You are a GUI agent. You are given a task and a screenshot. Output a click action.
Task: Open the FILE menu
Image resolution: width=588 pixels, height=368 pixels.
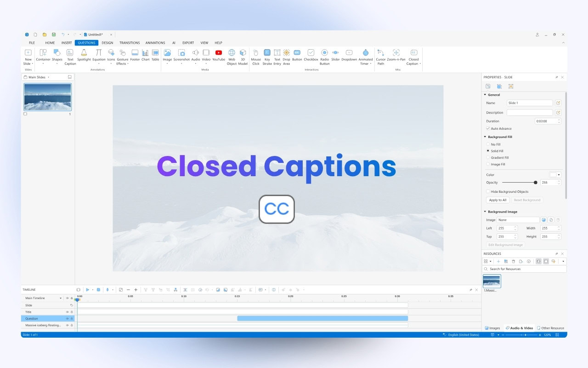click(x=32, y=43)
